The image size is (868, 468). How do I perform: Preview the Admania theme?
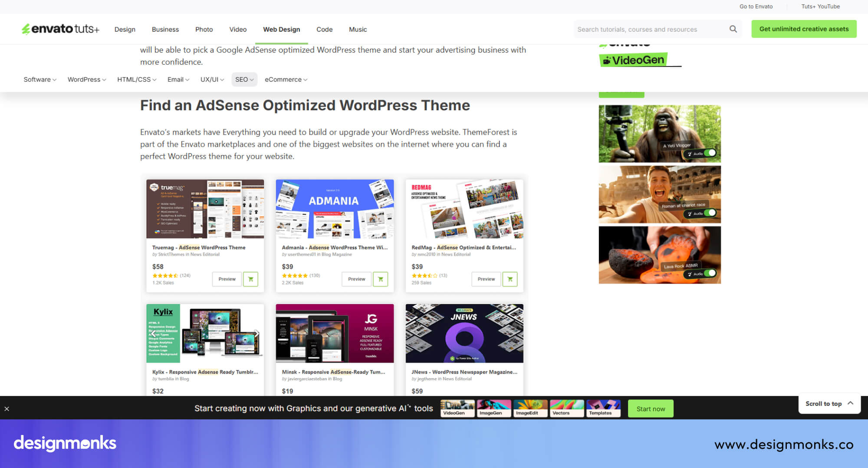click(x=356, y=279)
